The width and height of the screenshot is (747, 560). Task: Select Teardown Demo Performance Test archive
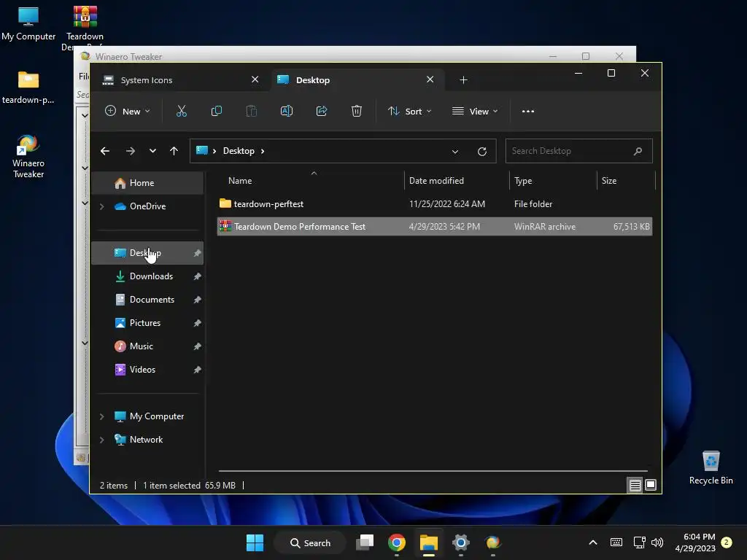435,227
